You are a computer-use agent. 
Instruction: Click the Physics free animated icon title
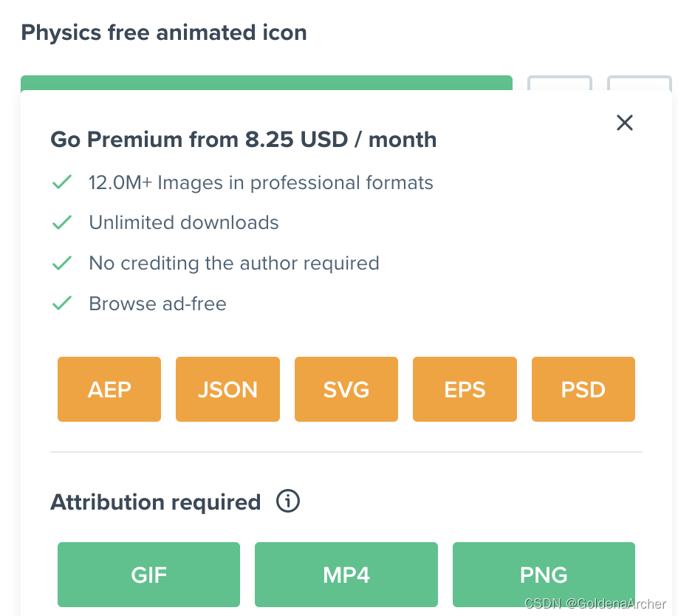pos(164,32)
